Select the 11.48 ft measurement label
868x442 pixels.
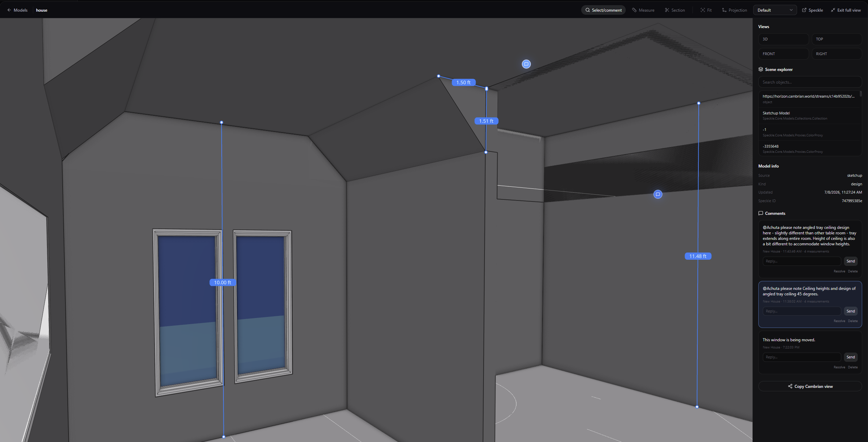698,256
